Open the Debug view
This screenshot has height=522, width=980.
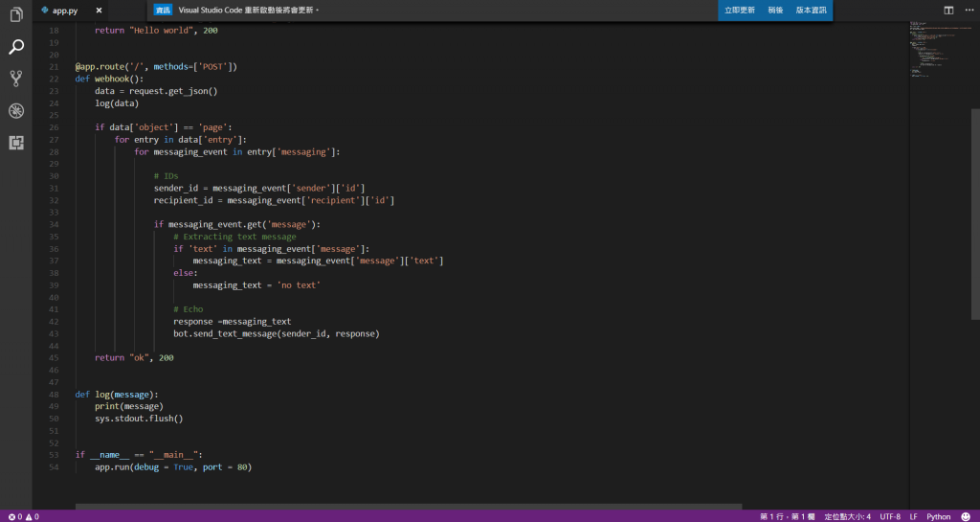(x=16, y=111)
